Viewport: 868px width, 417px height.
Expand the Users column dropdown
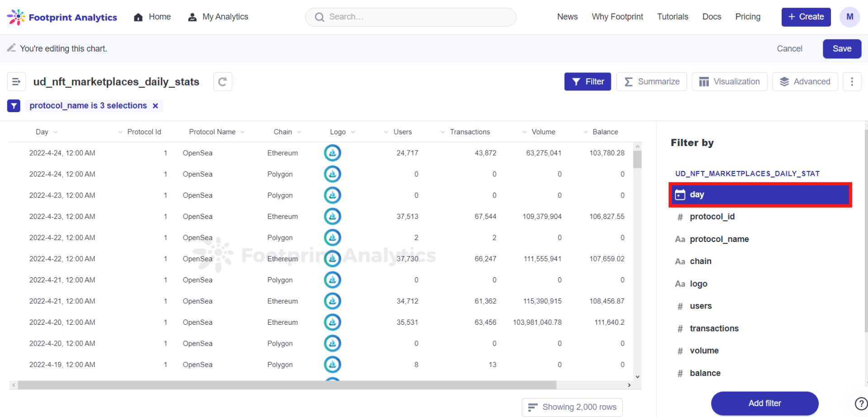click(387, 132)
